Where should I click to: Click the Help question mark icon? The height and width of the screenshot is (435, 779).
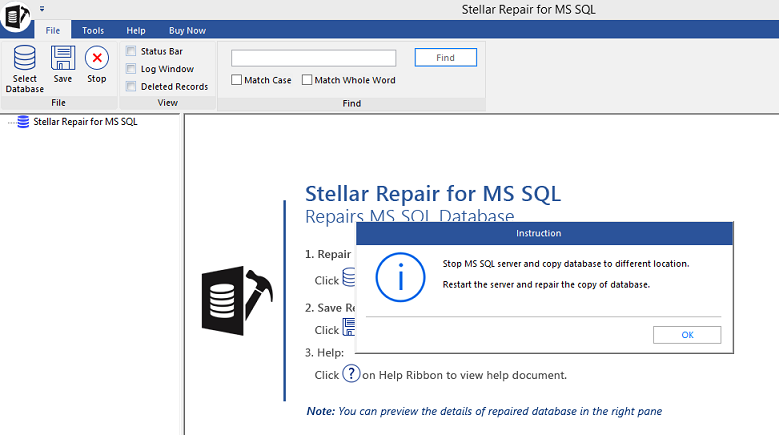click(x=351, y=373)
